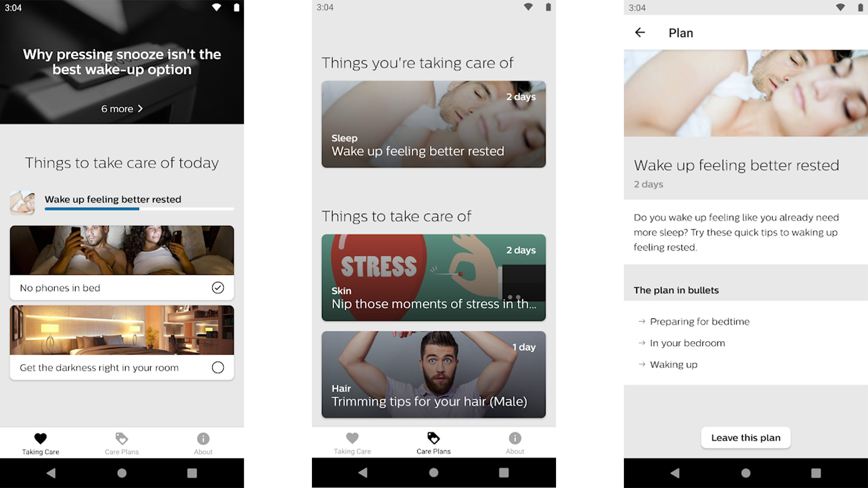868x488 pixels.
Task: Toggle No phones in bed checkbox
Action: [x=218, y=287]
